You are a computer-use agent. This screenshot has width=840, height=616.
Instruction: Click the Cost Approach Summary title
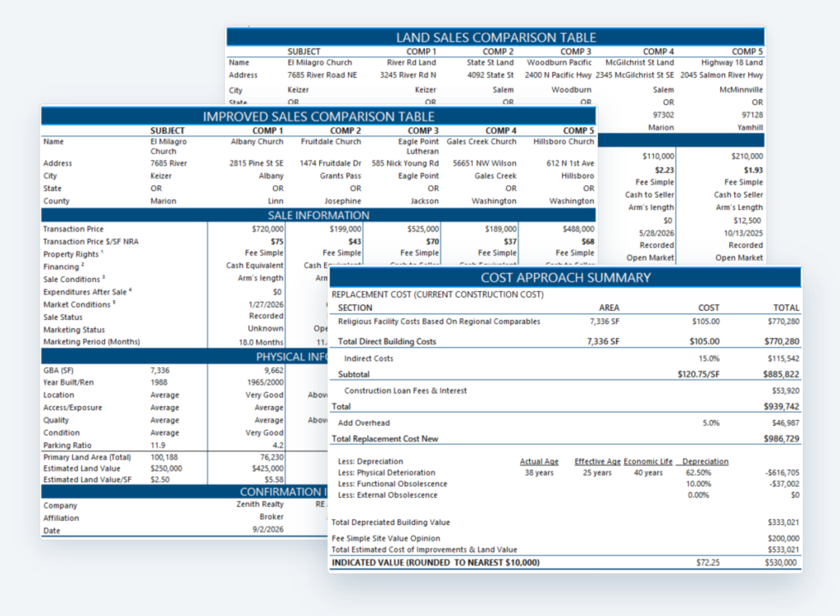pyautogui.click(x=566, y=277)
